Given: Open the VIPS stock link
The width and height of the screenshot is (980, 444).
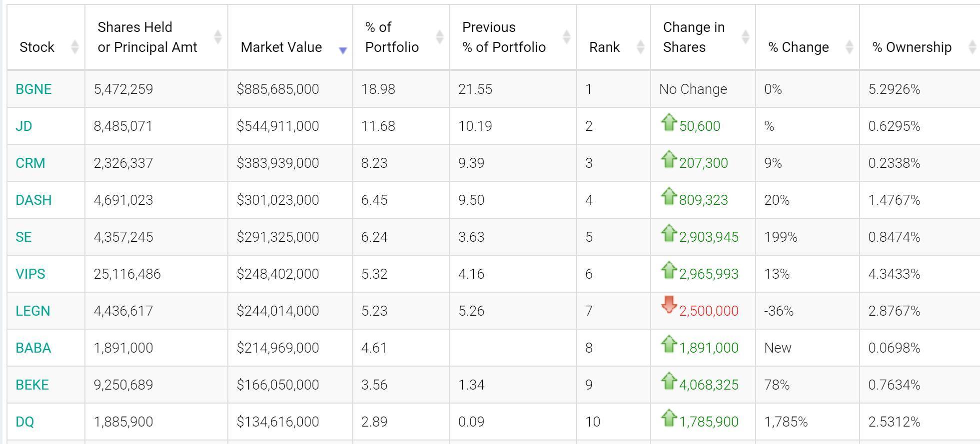Looking at the screenshot, I should pyautogui.click(x=30, y=274).
